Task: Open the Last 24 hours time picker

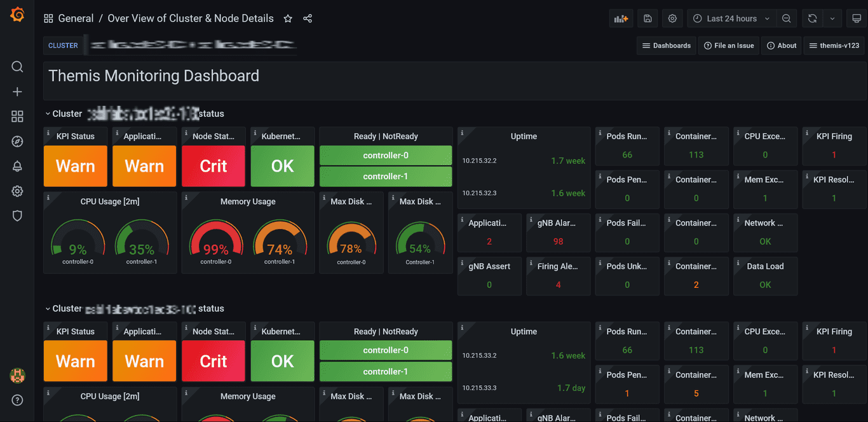Action: (x=731, y=18)
